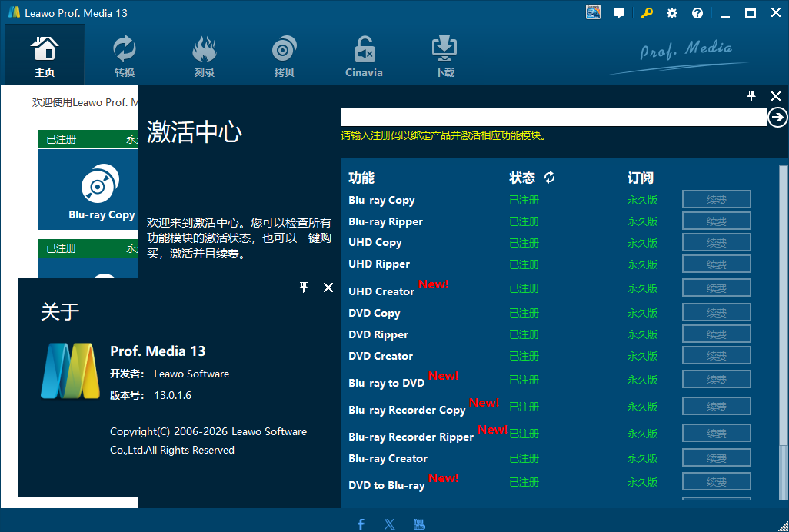Click the feedback speech bubble icon

point(619,13)
